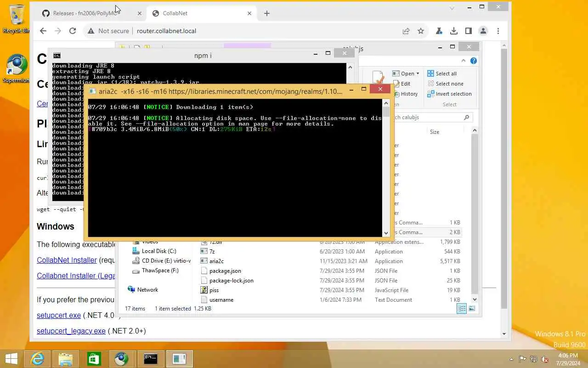588x368 pixels.
Task: Select the package-lock.json file
Action: coord(231,280)
